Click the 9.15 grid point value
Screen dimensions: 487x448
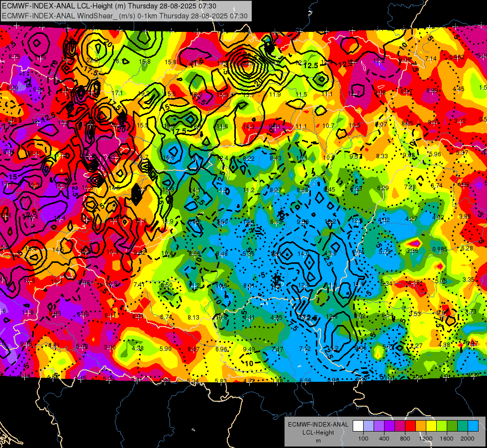click(26, 343)
